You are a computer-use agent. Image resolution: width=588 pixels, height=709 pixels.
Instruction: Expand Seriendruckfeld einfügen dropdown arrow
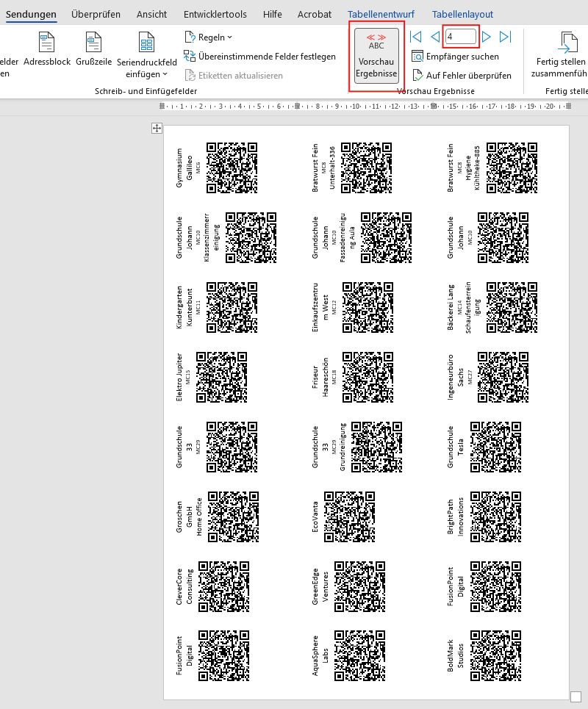pyautogui.click(x=165, y=74)
